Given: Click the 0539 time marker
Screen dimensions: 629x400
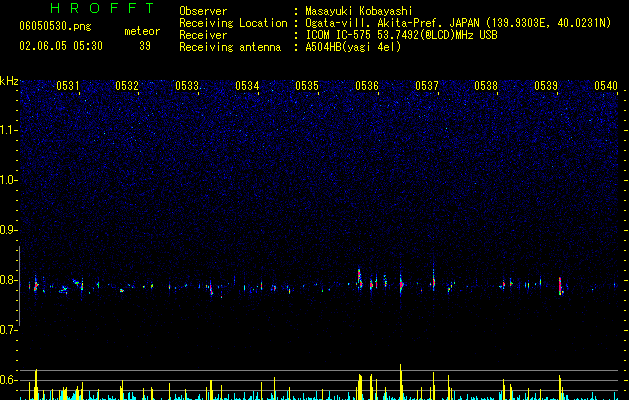Looking at the screenshot, I should (546, 86).
